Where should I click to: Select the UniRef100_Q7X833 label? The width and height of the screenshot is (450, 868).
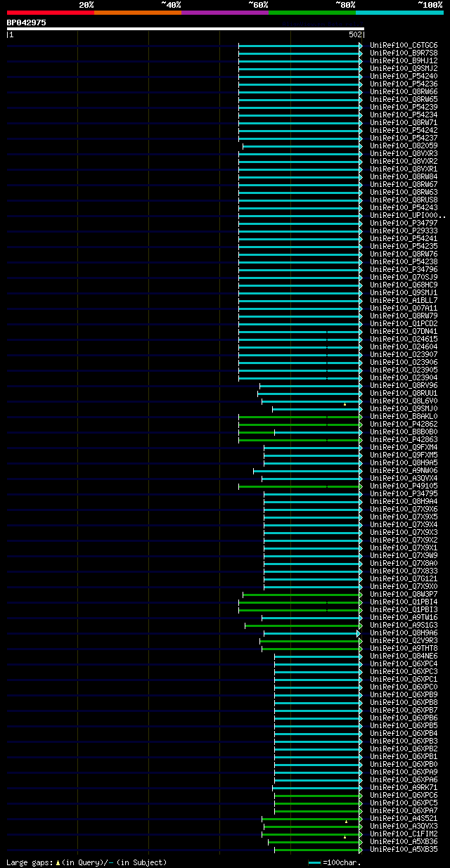click(x=404, y=571)
